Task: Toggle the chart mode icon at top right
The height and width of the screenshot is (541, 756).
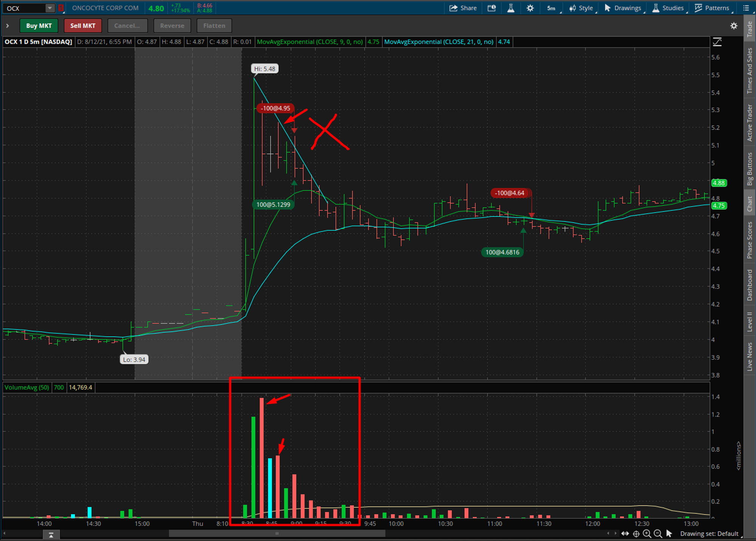Action: [x=717, y=42]
